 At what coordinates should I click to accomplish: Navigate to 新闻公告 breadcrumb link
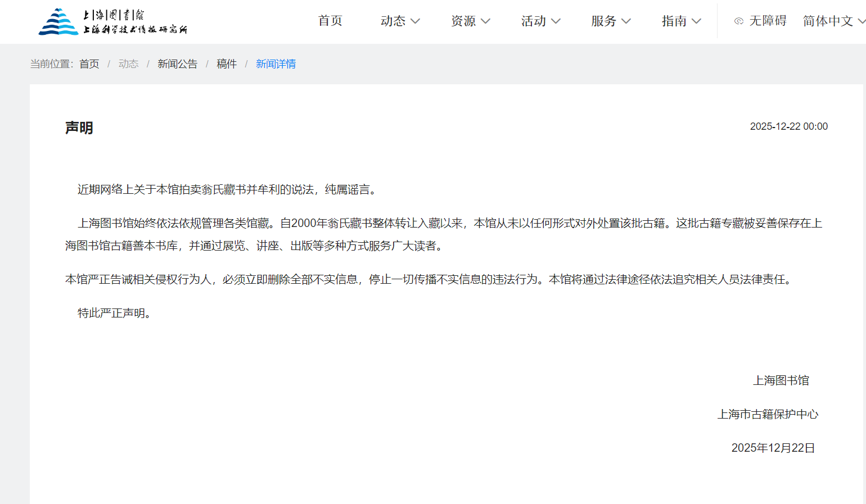(x=177, y=64)
